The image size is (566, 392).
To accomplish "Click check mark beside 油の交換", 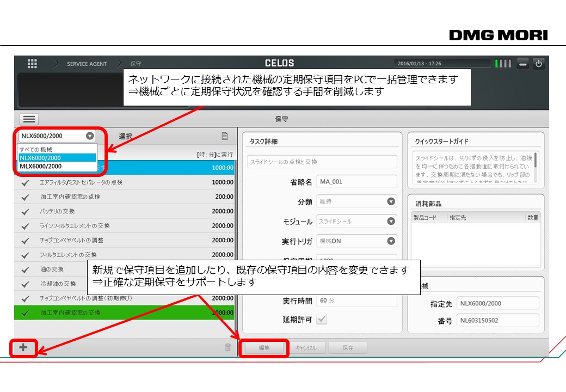I will pyautogui.click(x=25, y=269).
